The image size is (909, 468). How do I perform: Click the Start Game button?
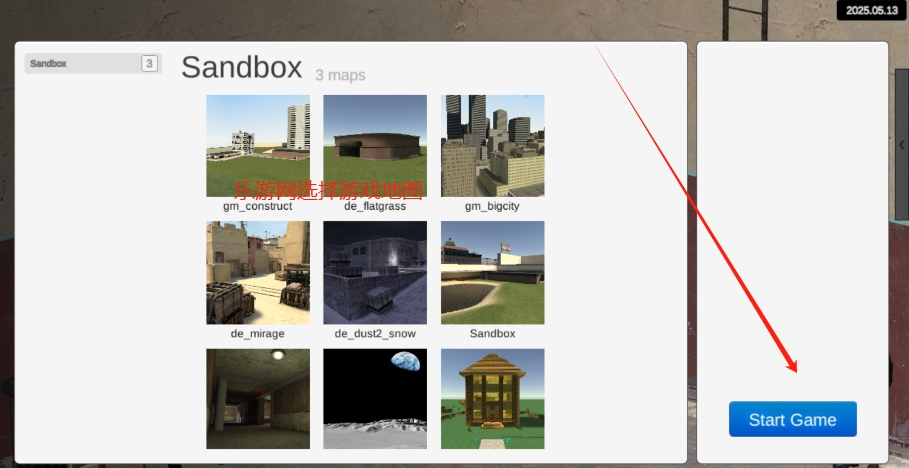[x=792, y=419]
